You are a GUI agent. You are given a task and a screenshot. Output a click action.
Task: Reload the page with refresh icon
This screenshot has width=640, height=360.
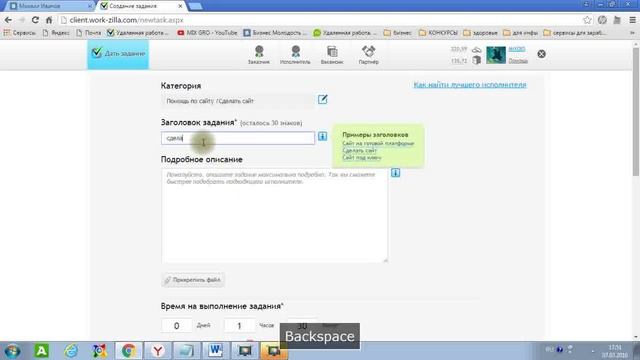(x=35, y=20)
